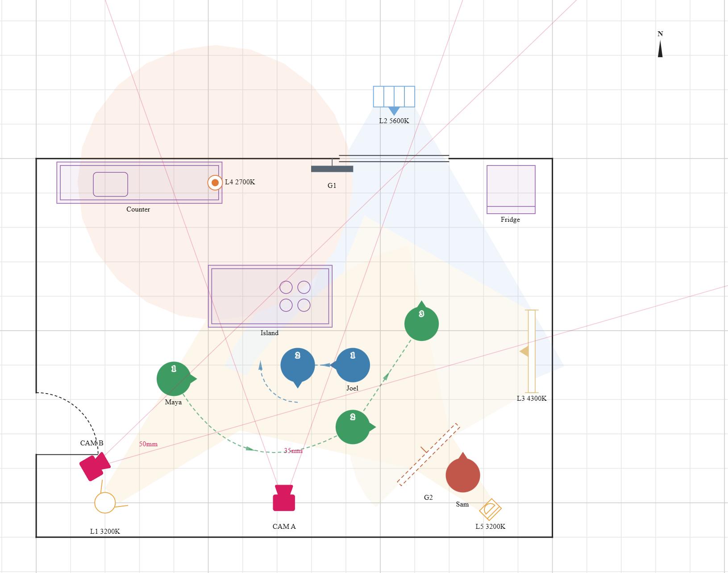Click the Maya name label
The image size is (728, 573).
tap(174, 402)
